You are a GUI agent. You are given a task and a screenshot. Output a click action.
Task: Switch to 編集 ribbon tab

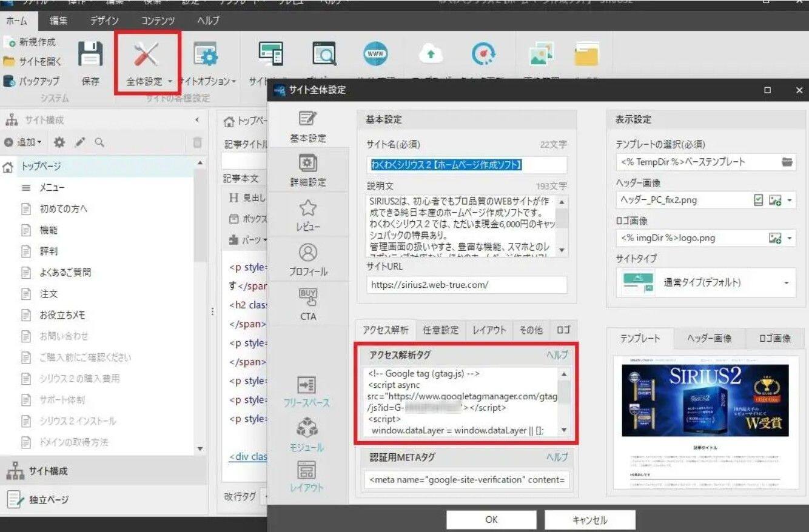59,21
